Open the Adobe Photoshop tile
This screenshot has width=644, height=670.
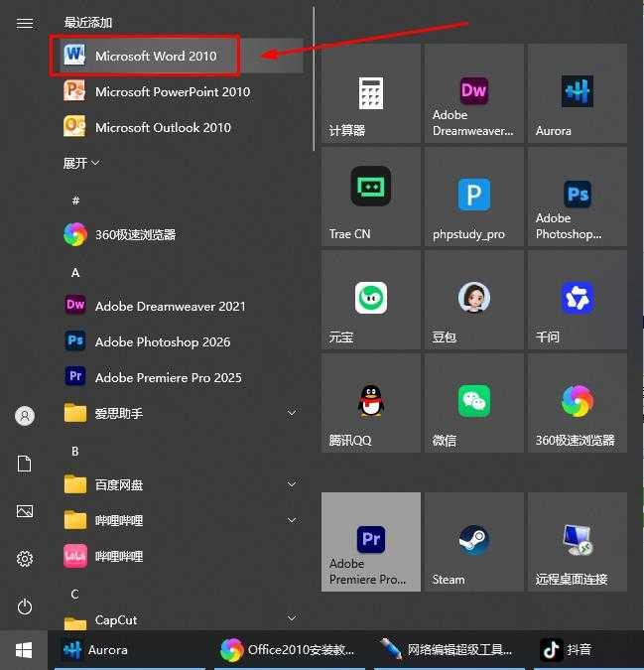click(x=578, y=197)
